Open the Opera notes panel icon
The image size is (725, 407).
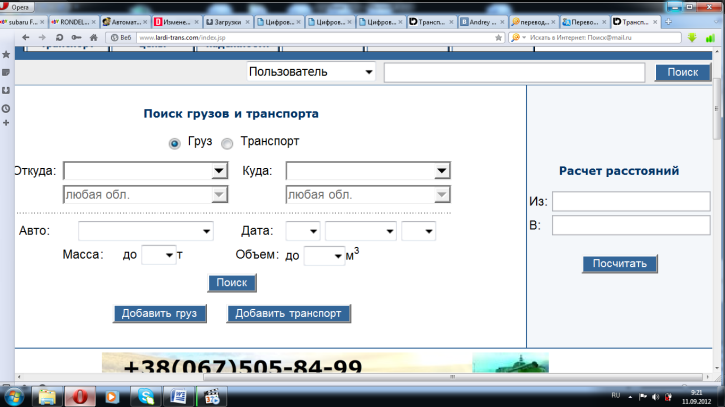point(6,73)
